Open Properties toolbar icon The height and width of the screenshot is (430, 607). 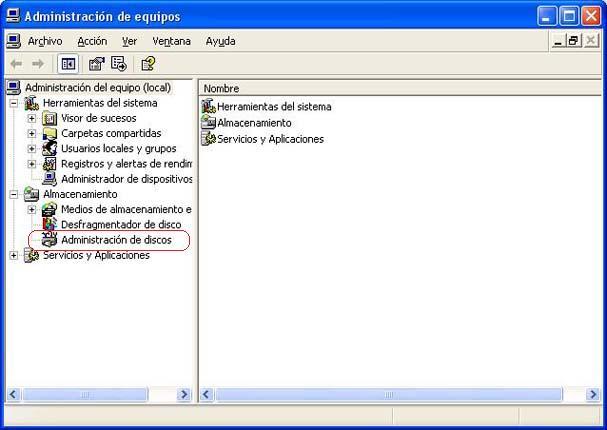tap(97, 63)
